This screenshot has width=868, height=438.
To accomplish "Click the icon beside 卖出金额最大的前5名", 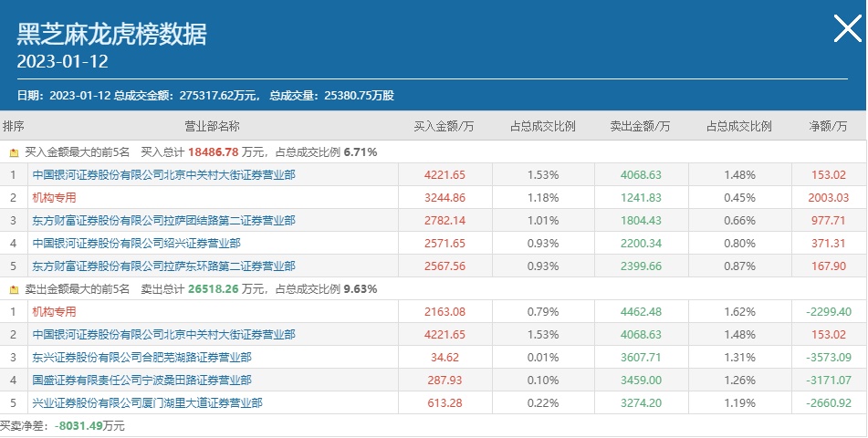I will pos(14,289).
